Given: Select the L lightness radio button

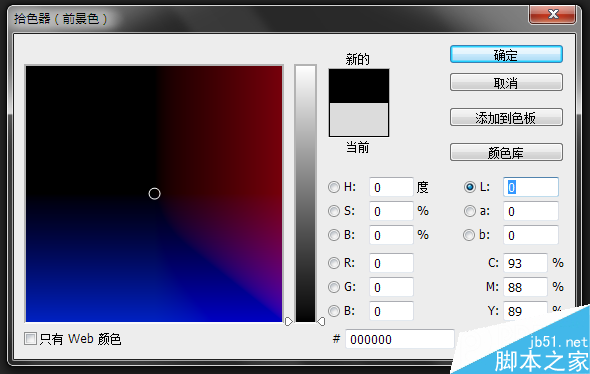Looking at the screenshot, I should coord(470,187).
